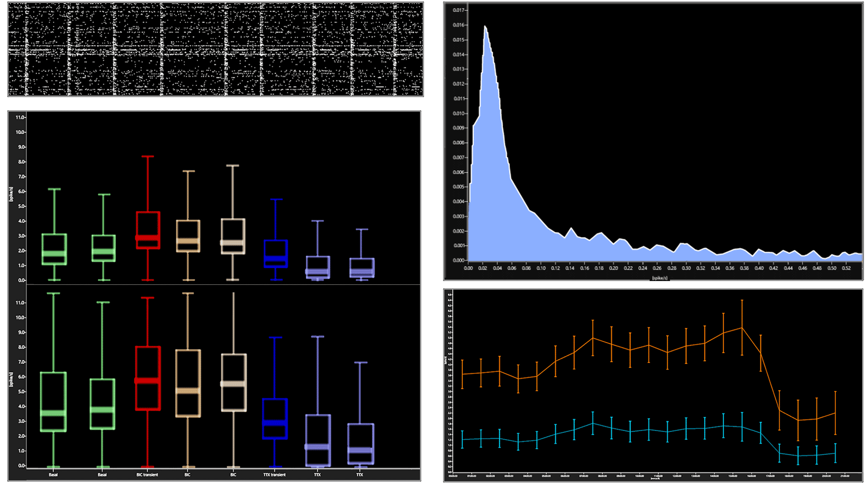Click the 0.10 tick on histogram x-axis
Screen dimensions: 868x488
[541, 268]
